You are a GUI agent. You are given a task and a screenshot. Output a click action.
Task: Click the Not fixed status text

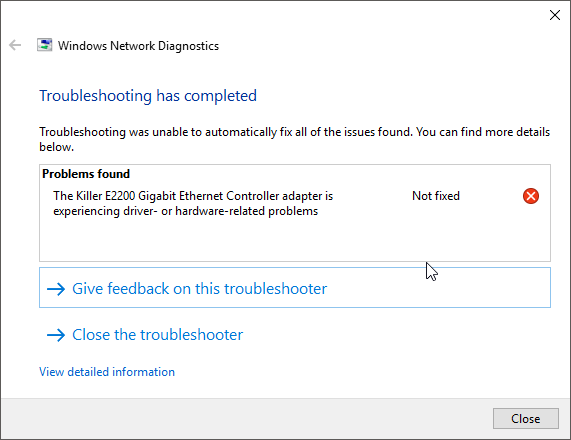[x=436, y=196]
